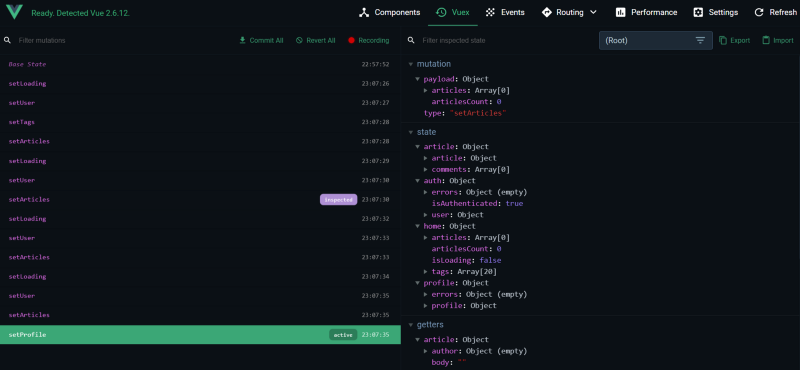This screenshot has width=800, height=370.
Task: Collapse the getters section
Action: coord(410,325)
